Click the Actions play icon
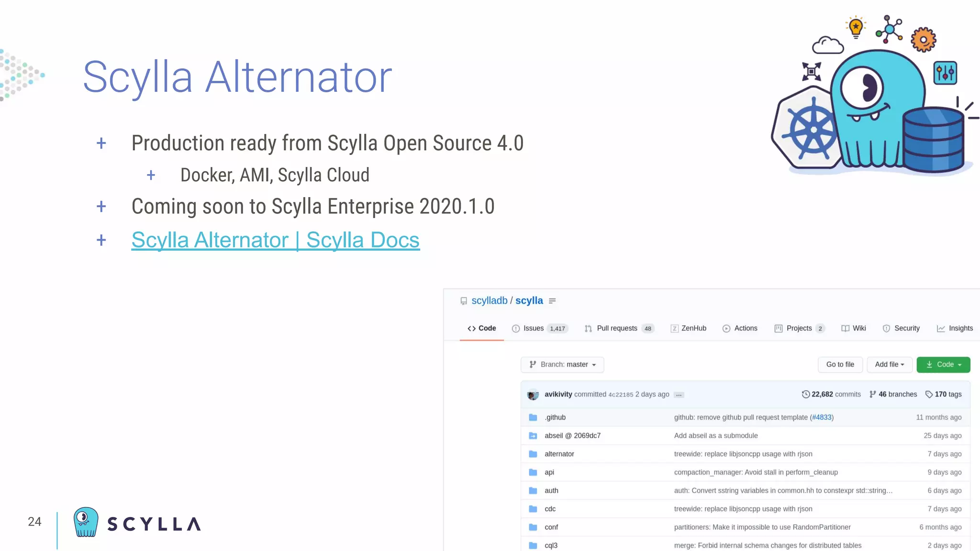 [726, 329]
